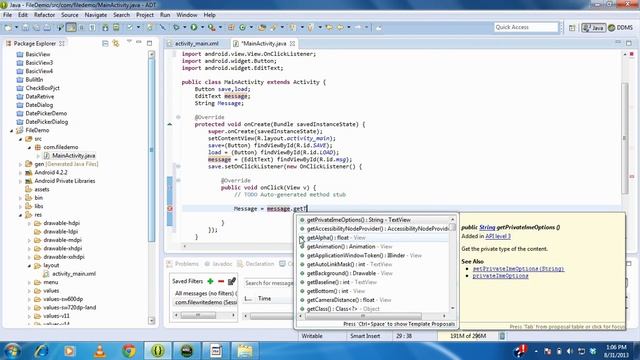
Task: Click the New toolbar icon
Action: (x=8, y=27)
